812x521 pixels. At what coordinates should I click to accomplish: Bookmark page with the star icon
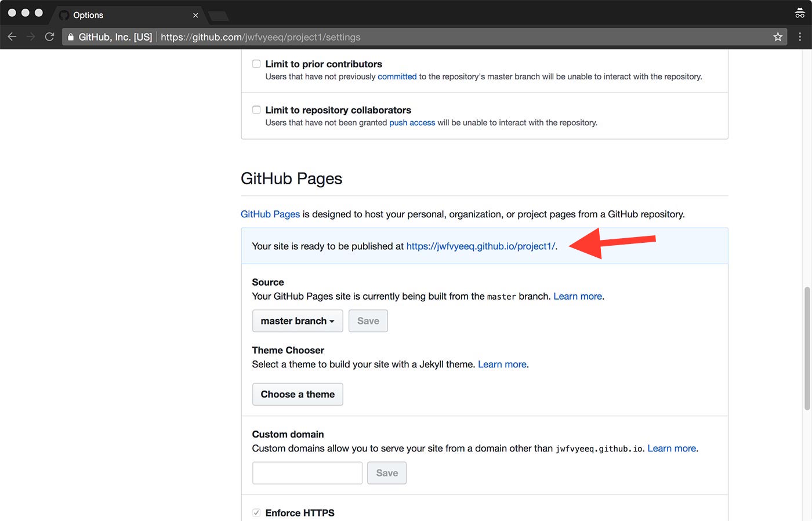click(x=778, y=37)
